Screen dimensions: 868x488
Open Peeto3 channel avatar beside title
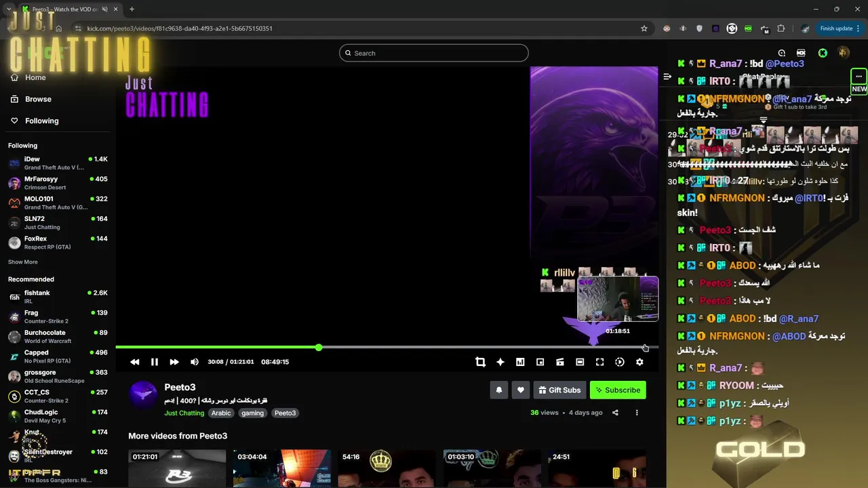tap(143, 394)
